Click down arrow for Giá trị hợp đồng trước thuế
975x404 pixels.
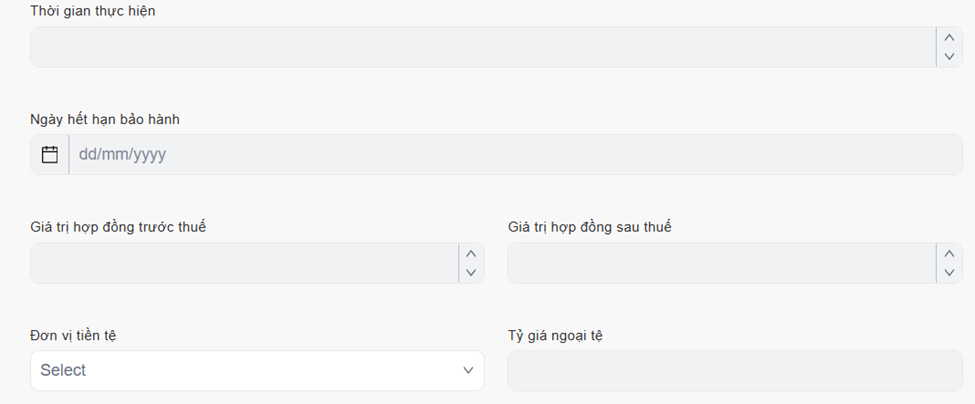coord(471,272)
